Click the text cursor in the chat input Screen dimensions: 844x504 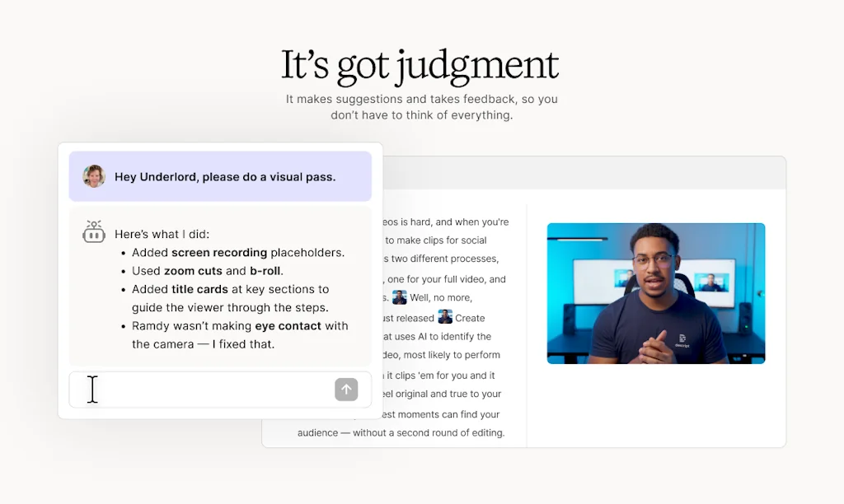point(92,389)
